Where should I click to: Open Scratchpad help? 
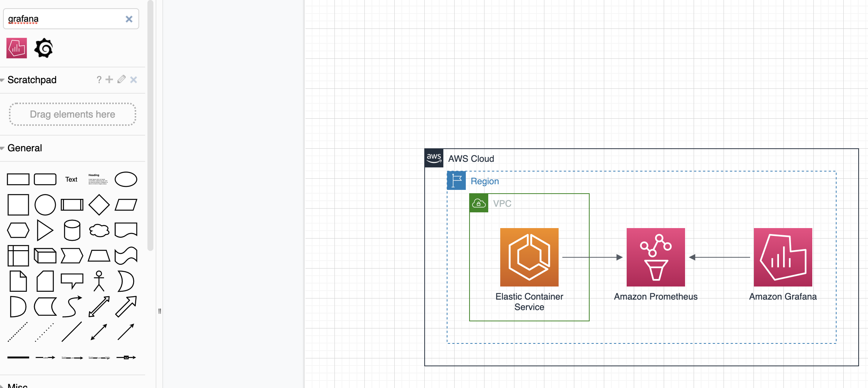pos(99,79)
